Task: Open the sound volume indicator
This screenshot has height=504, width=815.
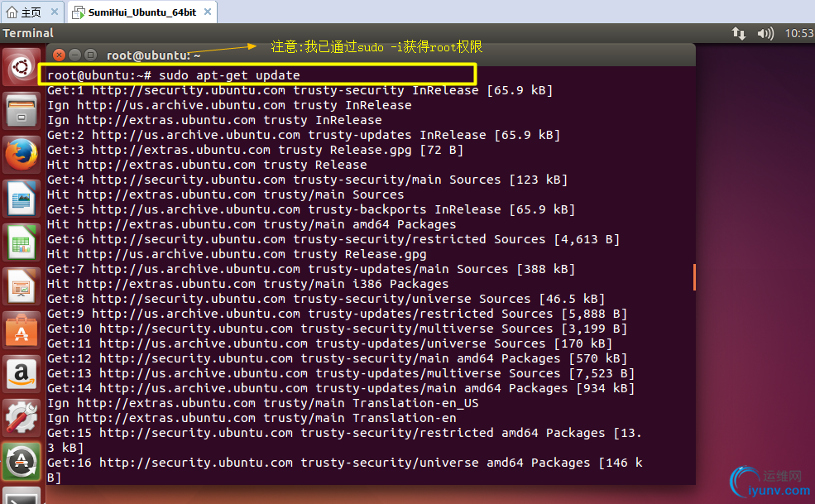Action: tap(765, 33)
